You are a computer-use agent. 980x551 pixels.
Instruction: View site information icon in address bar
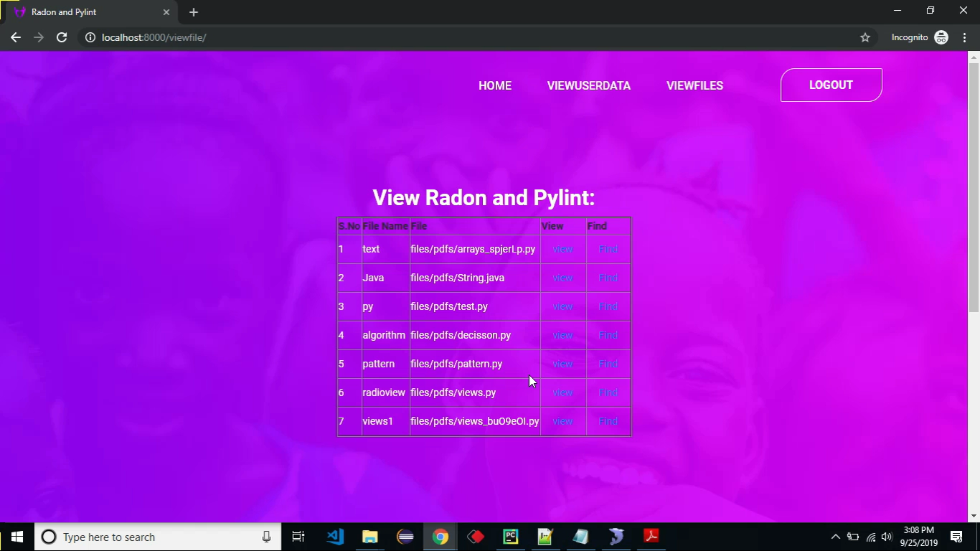tap(90, 37)
